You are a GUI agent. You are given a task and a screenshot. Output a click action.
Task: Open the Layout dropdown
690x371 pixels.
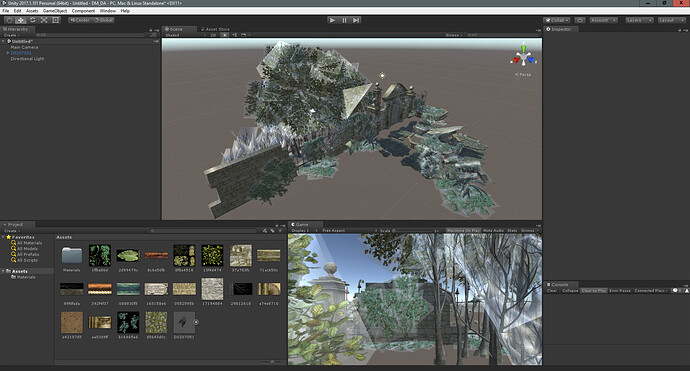[x=672, y=20]
